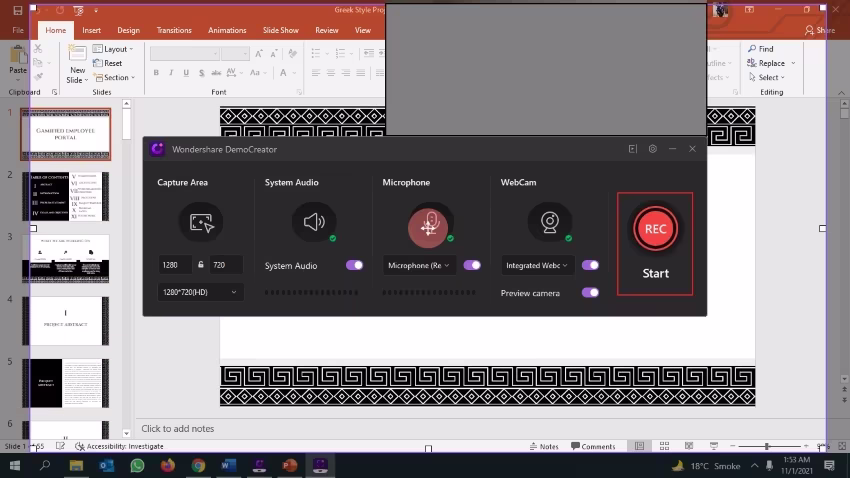
Task: Click the Capture Area selection icon
Action: (x=201, y=222)
